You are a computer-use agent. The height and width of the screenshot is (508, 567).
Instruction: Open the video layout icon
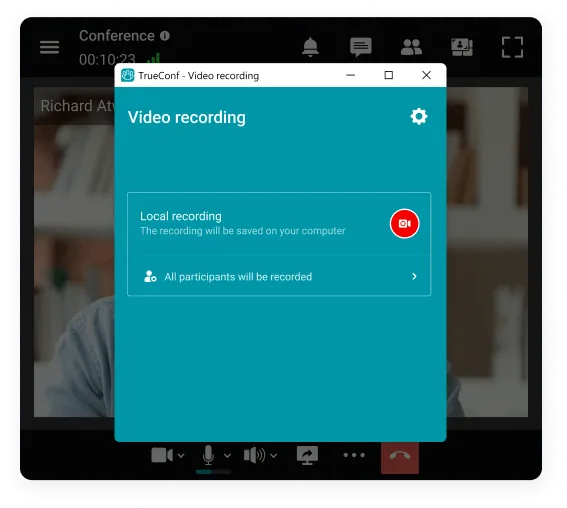tap(462, 47)
